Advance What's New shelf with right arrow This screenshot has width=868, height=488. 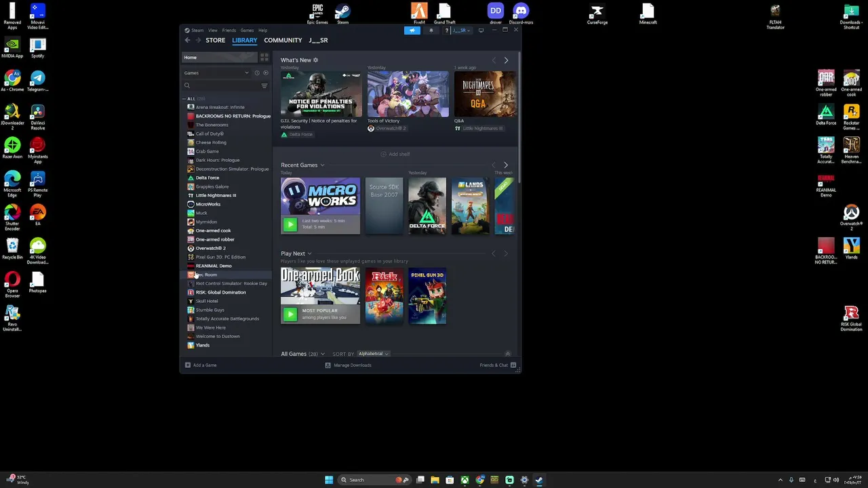[x=506, y=60]
